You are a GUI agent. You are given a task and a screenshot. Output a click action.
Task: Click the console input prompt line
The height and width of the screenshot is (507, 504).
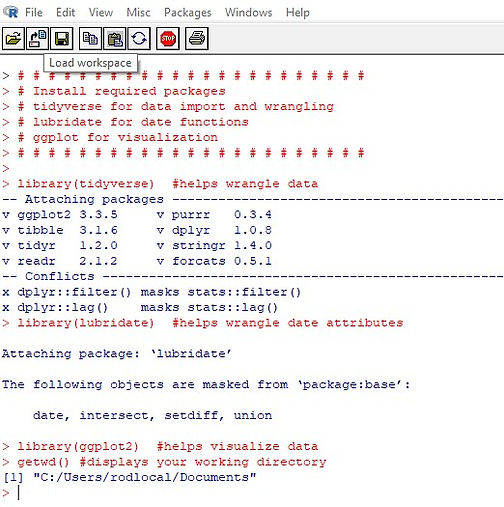(252, 493)
